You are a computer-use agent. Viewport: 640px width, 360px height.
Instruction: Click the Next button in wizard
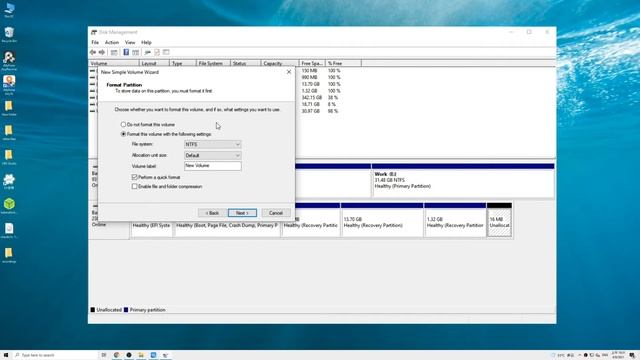coord(242,213)
